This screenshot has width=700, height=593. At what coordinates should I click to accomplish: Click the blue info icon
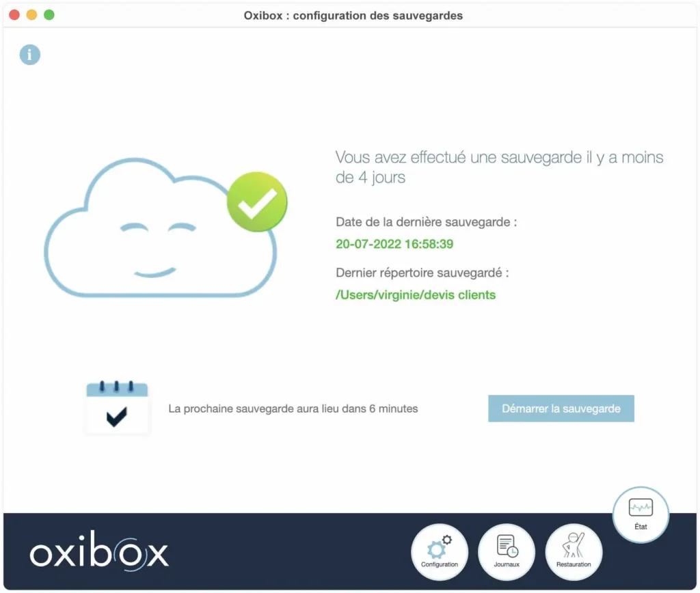click(29, 55)
